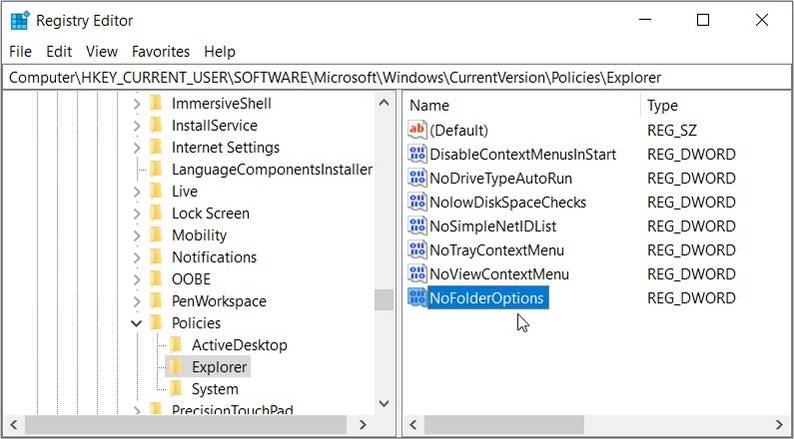Select the NoDriveTypeAutoRun value name
The height and width of the screenshot is (439, 794).
coord(501,179)
